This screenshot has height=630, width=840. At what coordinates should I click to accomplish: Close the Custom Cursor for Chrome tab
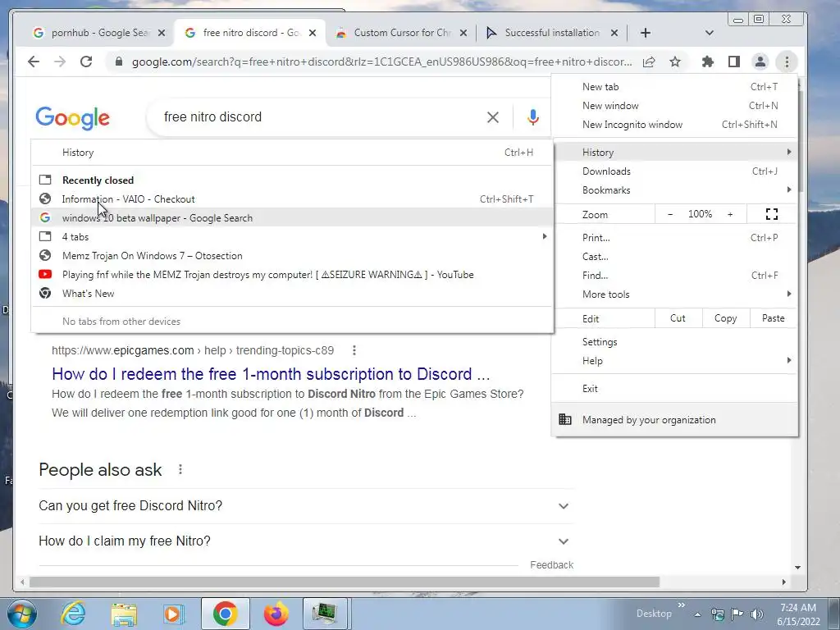point(463,33)
